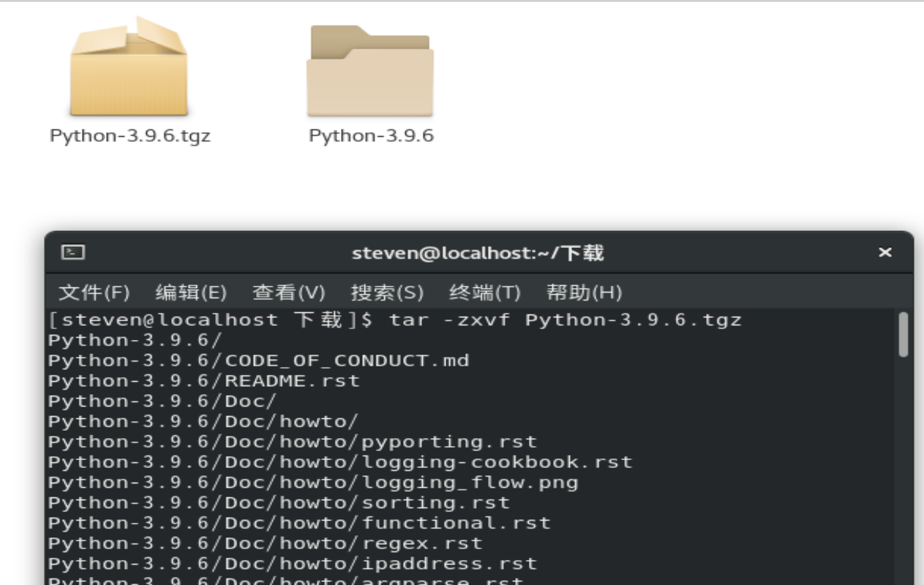Close the steven@localhost terminal window
Screen dimensions: 924x585
884,252
